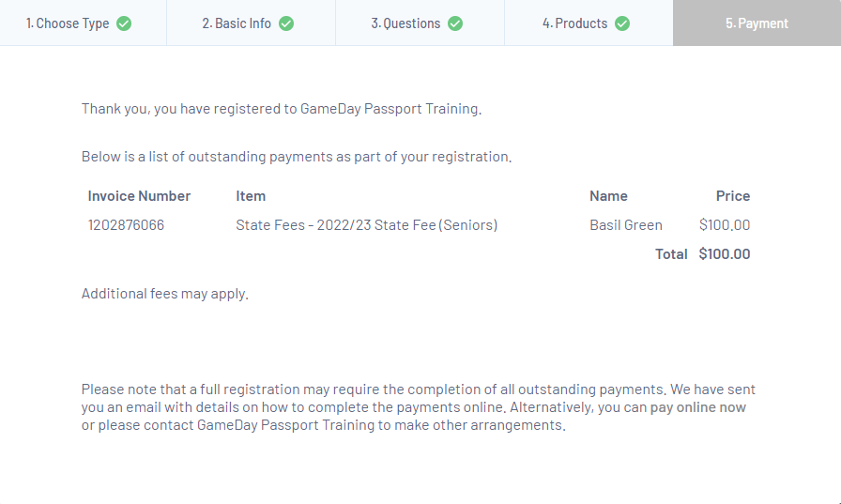Return to the Questions step

(x=405, y=23)
